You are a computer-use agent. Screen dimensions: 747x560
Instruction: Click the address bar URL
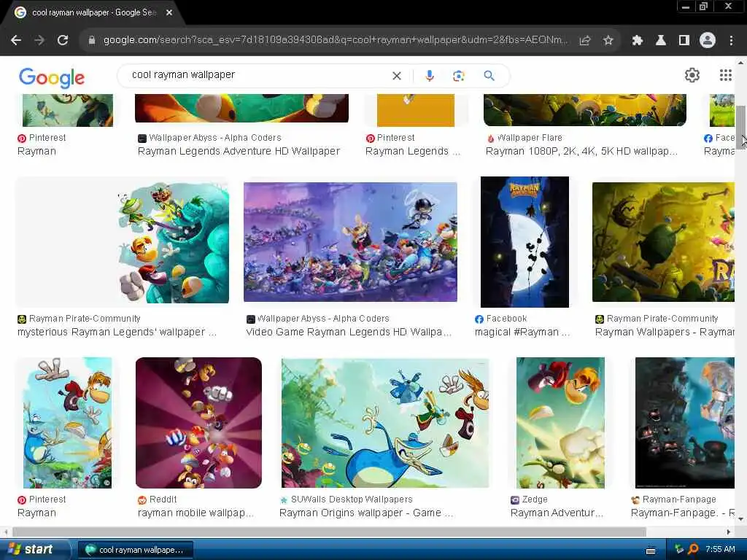(335, 41)
